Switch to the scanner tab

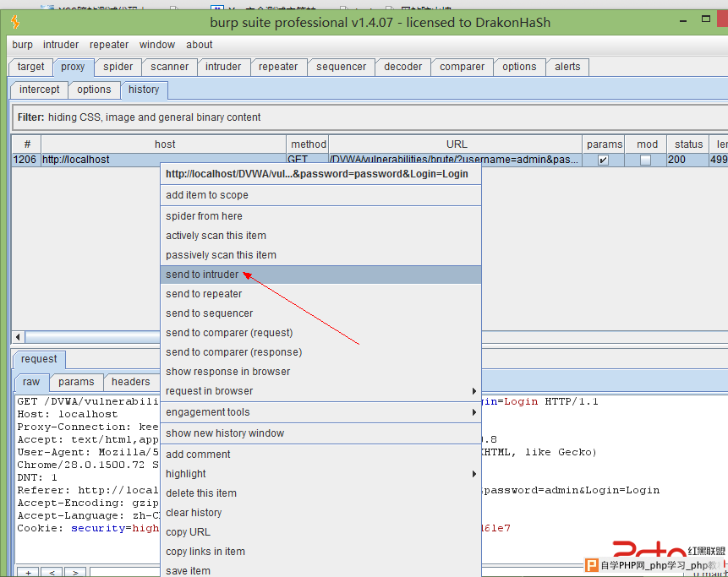coord(169,67)
